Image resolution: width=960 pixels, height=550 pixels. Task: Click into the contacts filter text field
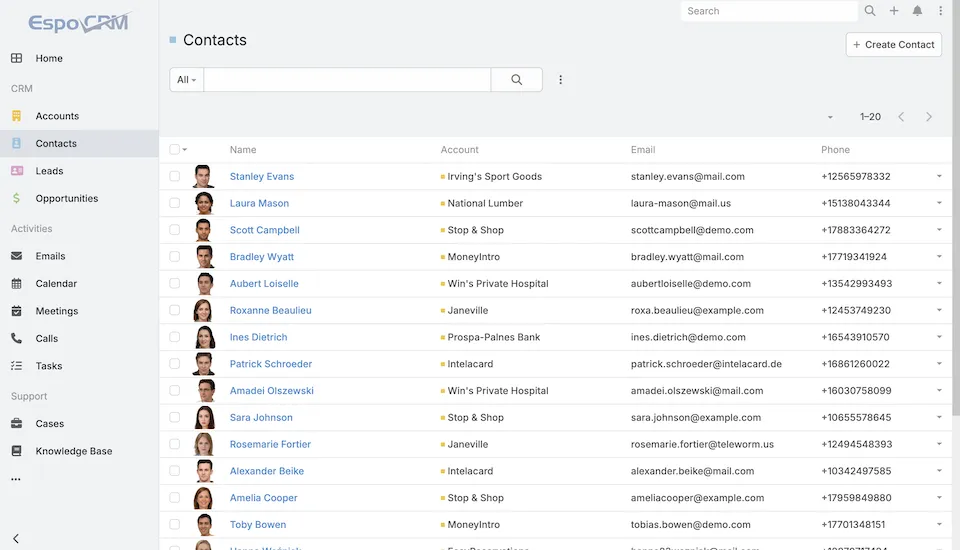click(x=346, y=80)
